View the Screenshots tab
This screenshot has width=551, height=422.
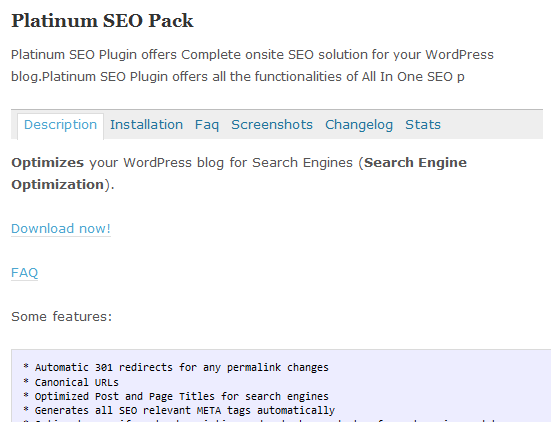click(x=272, y=125)
